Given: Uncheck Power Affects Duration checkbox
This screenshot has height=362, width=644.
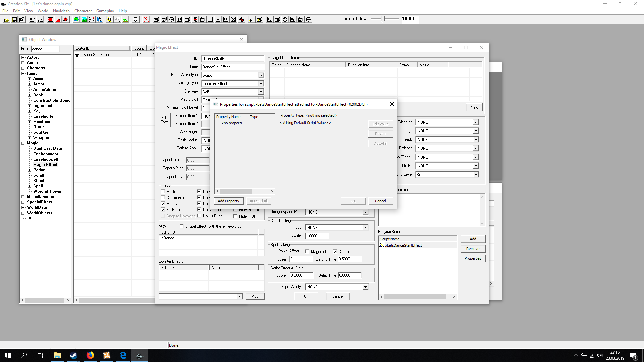Looking at the screenshot, I should (x=334, y=252).
